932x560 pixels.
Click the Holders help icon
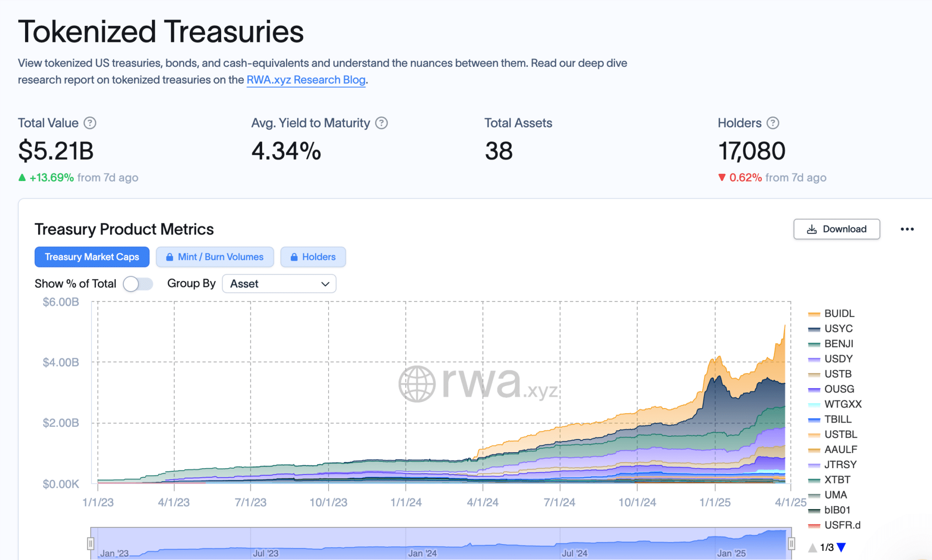pyautogui.click(x=773, y=123)
